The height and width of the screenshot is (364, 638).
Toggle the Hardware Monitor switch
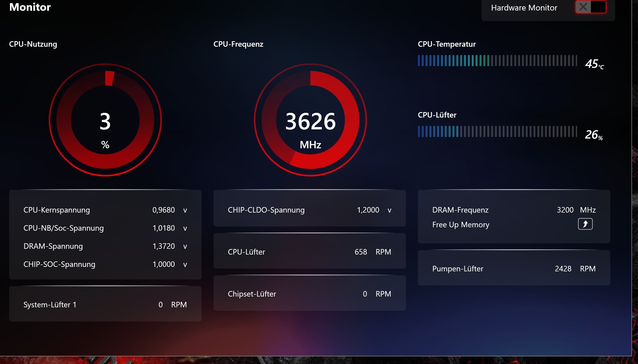590,7
